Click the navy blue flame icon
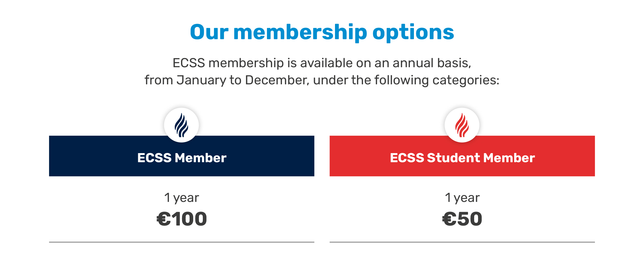Screen dimensions: 644x266 pyautogui.click(x=182, y=125)
